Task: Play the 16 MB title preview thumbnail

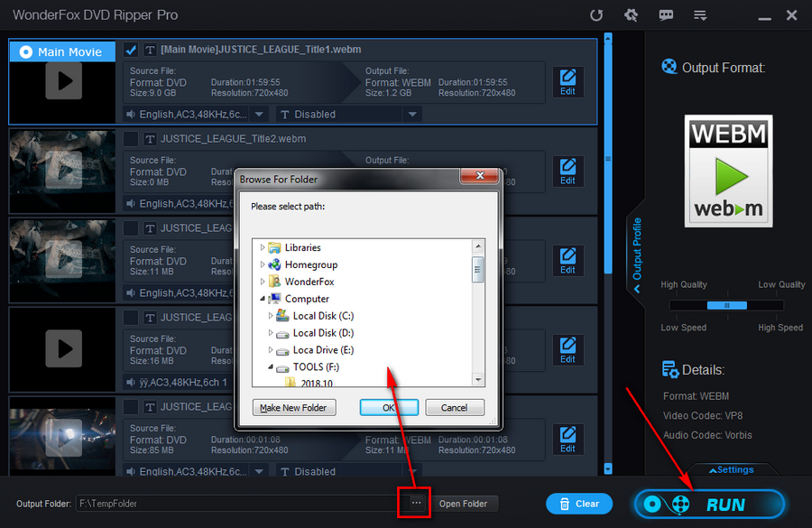Action: [x=64, y=348]
